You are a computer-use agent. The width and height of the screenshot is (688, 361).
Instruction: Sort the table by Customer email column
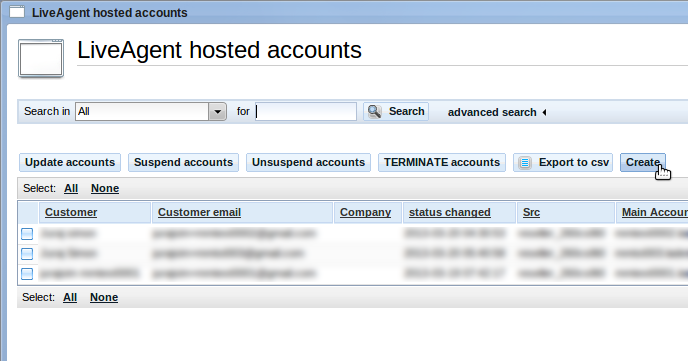[199, 212]
